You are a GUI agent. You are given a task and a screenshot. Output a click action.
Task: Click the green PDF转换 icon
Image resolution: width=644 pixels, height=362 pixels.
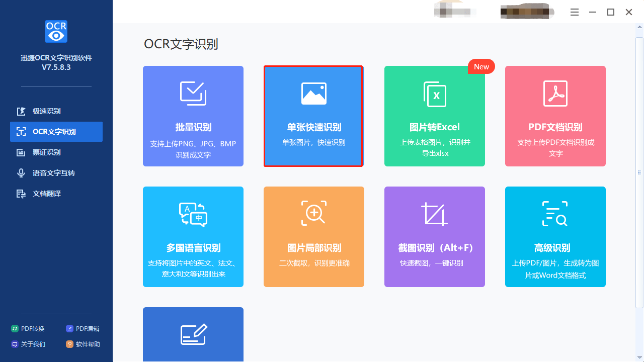click(15, 329)
